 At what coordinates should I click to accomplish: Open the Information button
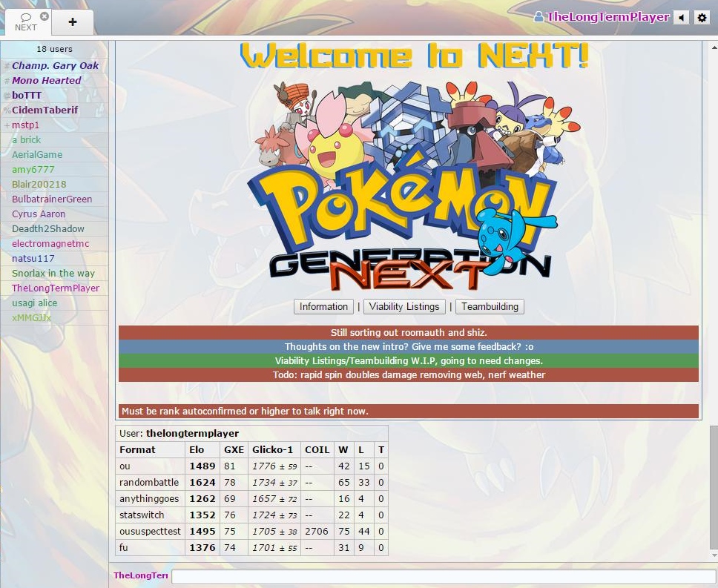coord(323,306)
